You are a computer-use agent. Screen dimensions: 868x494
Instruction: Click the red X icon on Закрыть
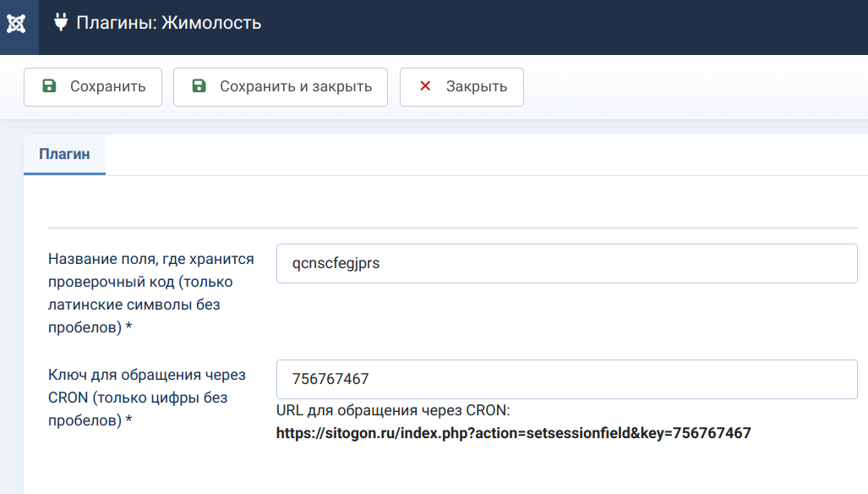click(425, 85)
